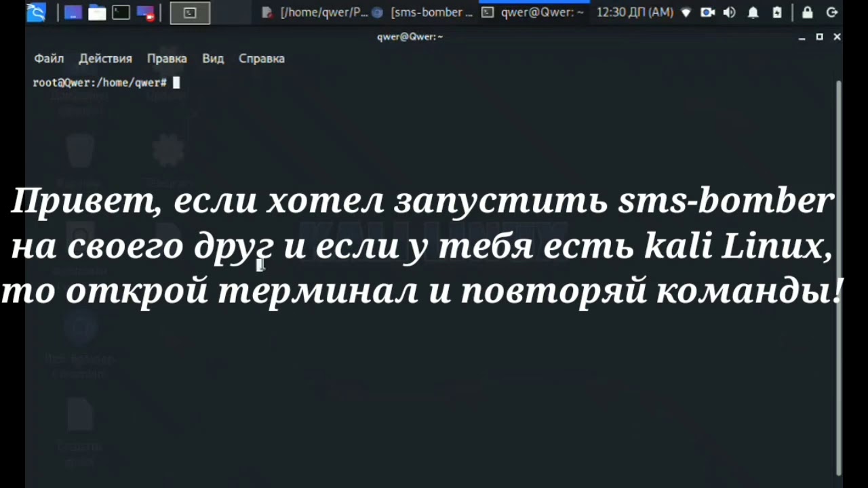The height and width of the screenshot is (488, 868).
Task: Open the file manager panel launcher
Action: pyautogui.click(x=97, y=12)
